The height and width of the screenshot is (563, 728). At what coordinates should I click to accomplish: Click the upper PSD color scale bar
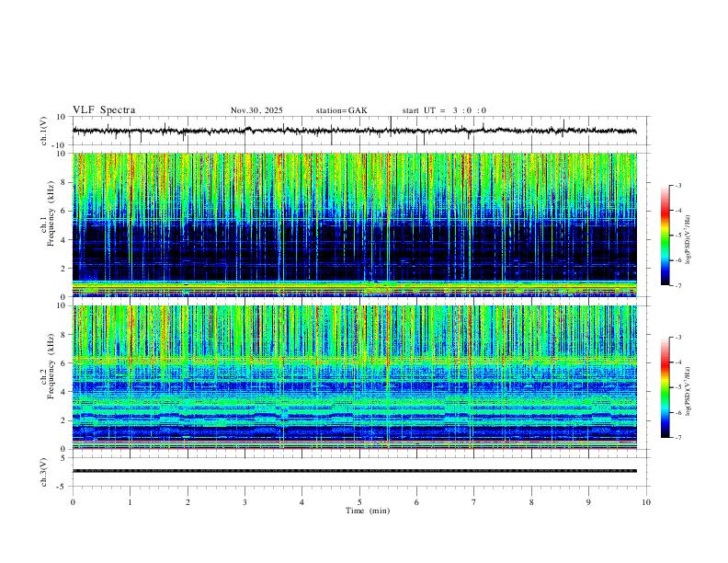pos(665,236)
